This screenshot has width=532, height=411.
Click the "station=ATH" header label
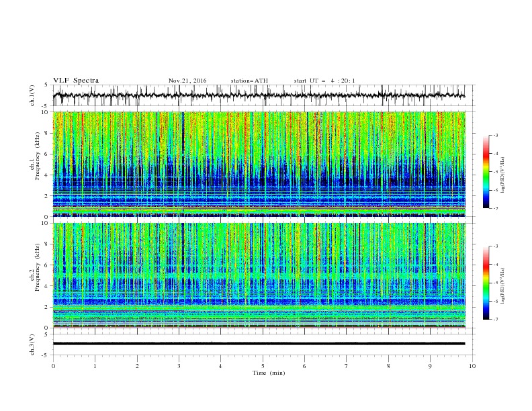coord(249,81)
